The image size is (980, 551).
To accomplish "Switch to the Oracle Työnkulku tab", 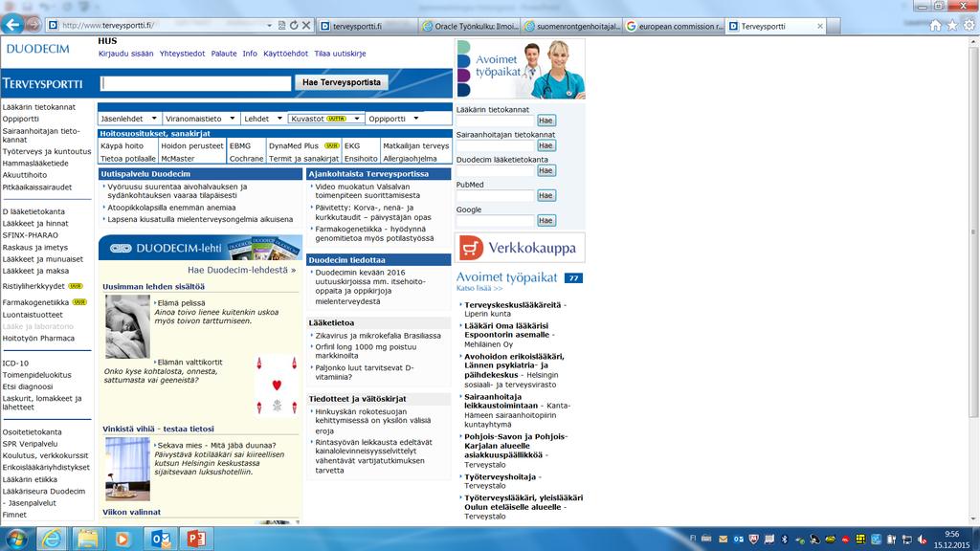I will click(x=470, y=26).
